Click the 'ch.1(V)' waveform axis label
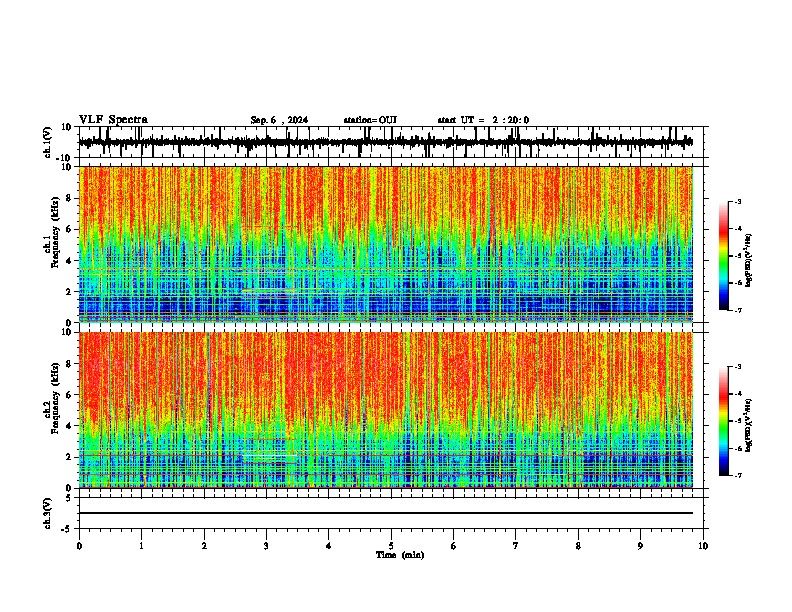 (48, 142)
